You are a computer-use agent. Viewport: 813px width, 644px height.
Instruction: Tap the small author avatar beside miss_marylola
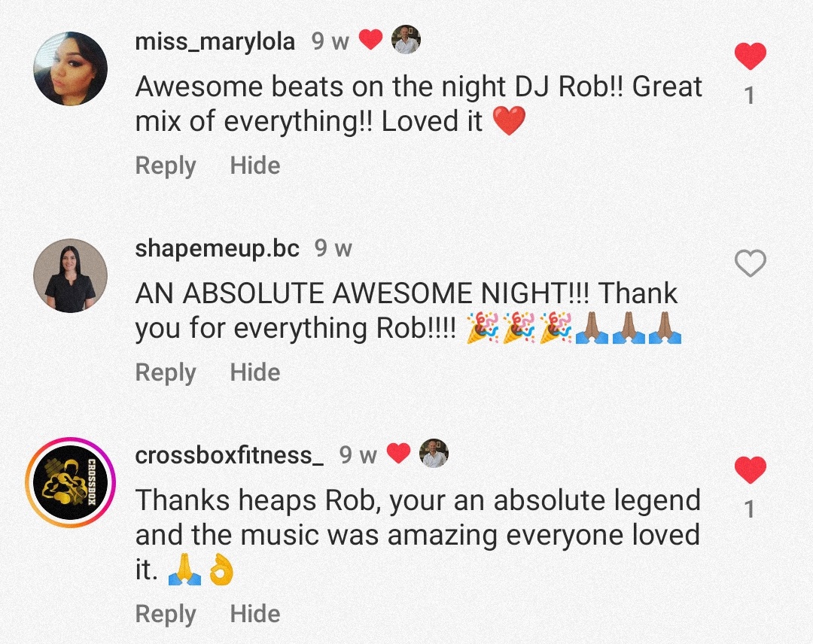[406, 39]
